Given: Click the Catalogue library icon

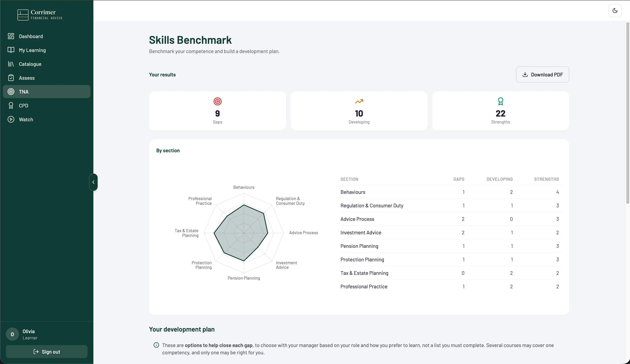Looking at the screenshot, I should 11,64.
